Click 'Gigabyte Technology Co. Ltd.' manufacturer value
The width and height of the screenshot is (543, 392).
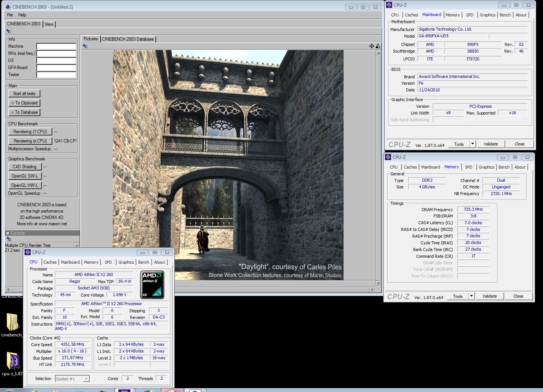pos(445,29)
